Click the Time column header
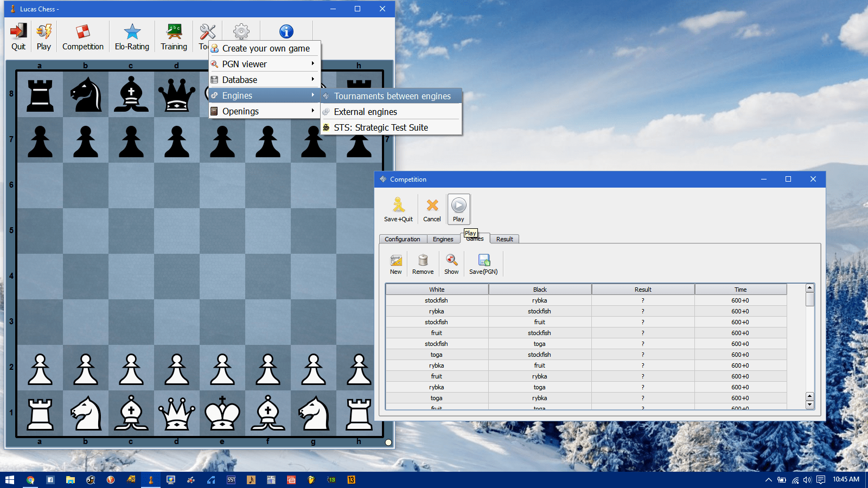Viewport: 868px width, 488px height. click(x=741, y=290)
